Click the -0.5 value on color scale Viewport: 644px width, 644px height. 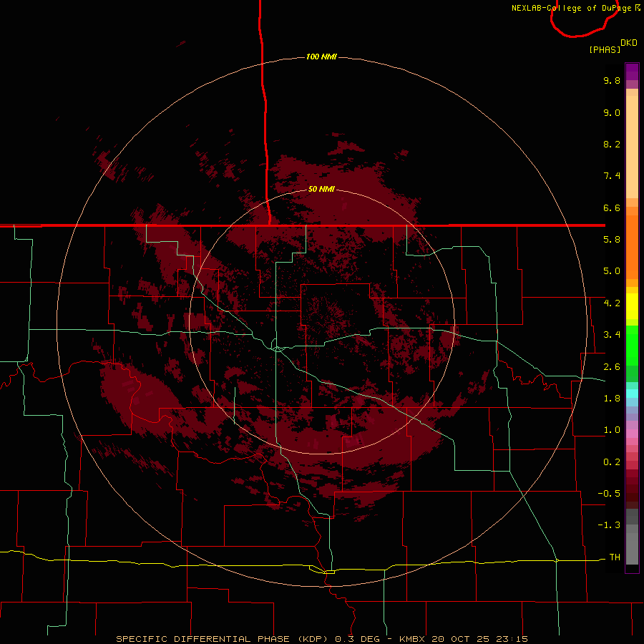(x=609, y=494)
